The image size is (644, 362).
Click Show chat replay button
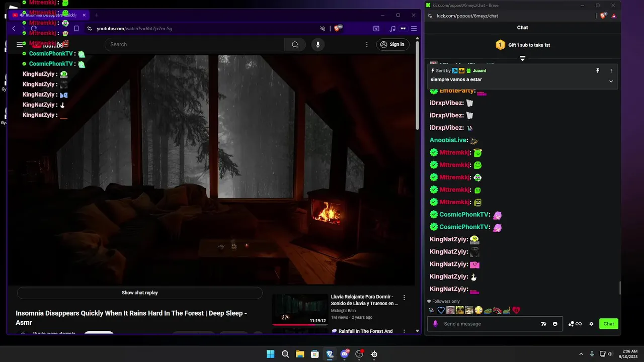(140, 293)
